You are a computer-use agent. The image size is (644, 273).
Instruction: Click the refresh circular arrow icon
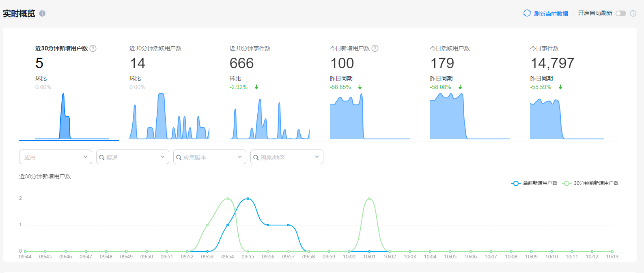[527, 13]
